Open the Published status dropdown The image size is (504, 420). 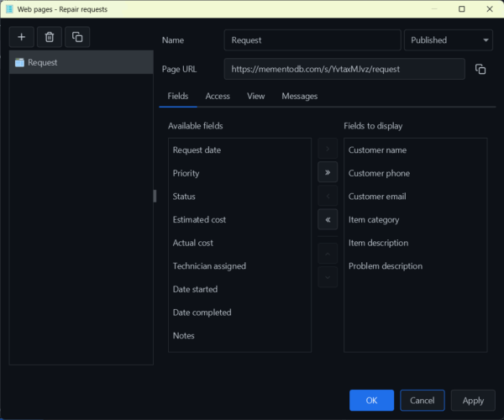click(x=449, y=40)
